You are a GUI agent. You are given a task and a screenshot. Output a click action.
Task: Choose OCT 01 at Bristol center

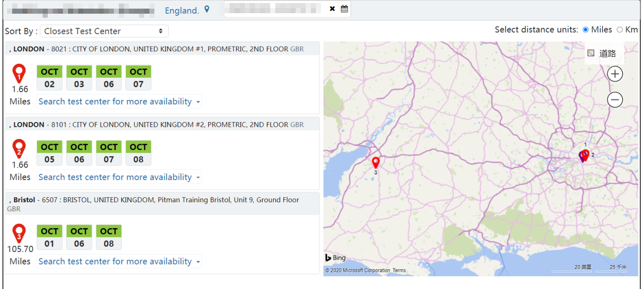[x=49, y=237]
